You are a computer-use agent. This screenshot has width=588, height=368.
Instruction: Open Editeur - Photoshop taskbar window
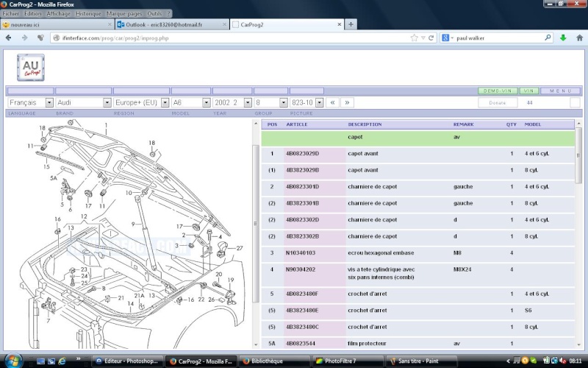click(128, 361)
